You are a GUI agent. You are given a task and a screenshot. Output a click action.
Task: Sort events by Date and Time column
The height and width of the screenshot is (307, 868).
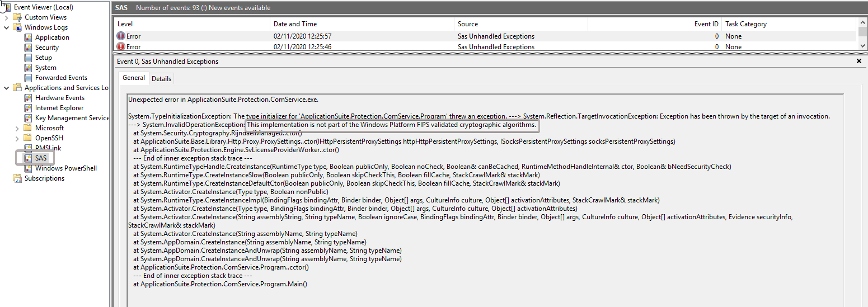pyautogui.click(x=295, y=24)
